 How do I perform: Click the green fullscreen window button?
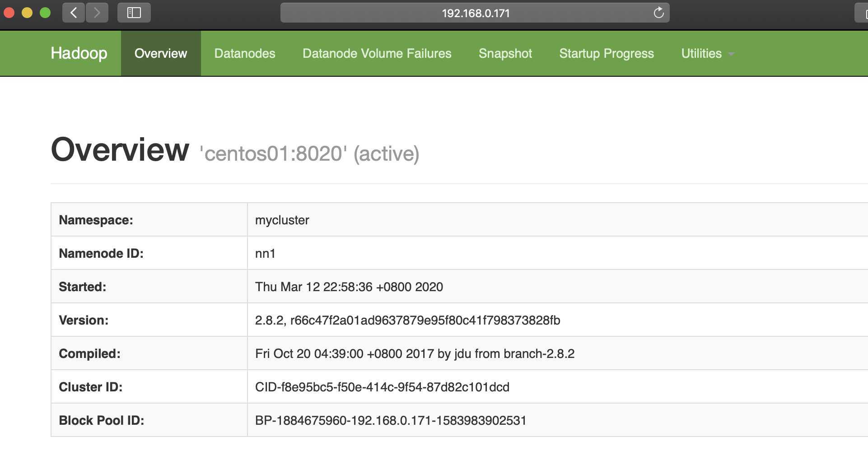pos(45,13)
